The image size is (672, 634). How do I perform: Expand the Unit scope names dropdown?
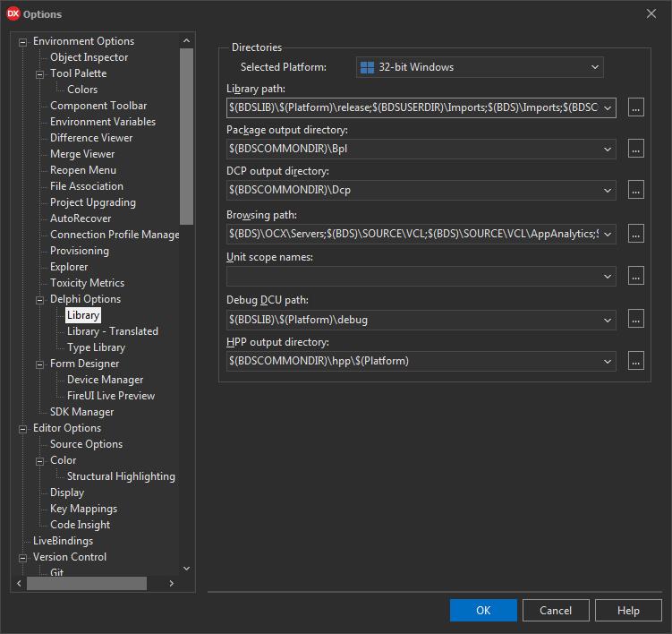point(608,276)
